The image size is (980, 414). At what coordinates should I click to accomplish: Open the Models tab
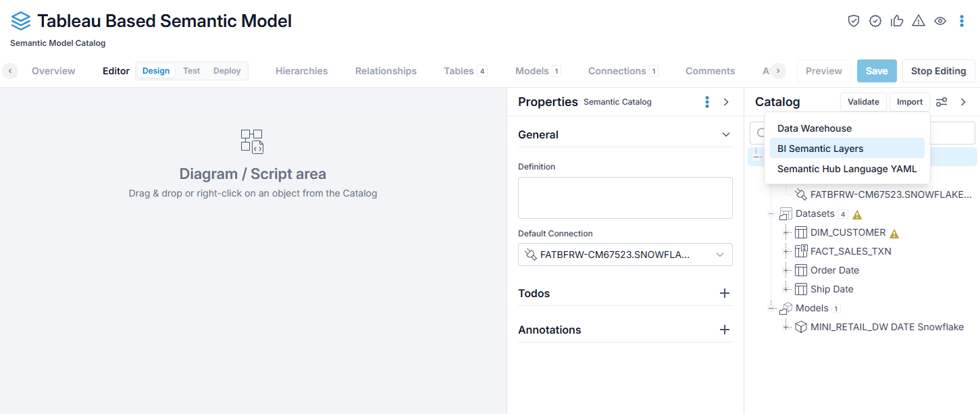(538, 71)
